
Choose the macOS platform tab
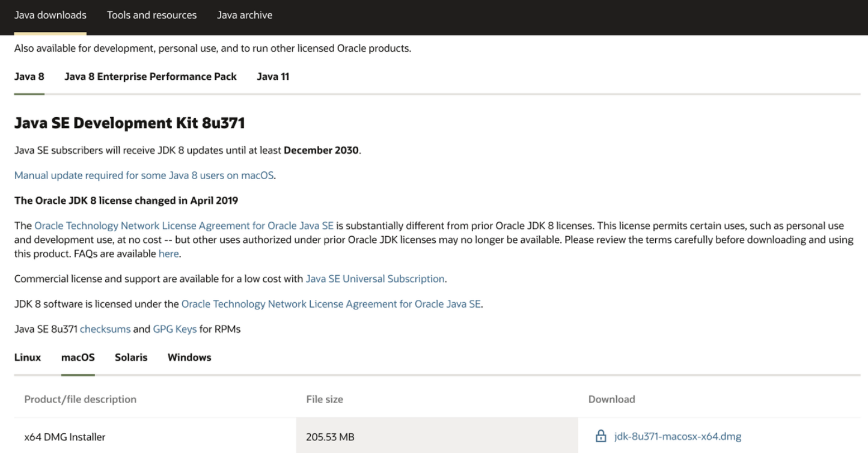[x=78, y=357]
